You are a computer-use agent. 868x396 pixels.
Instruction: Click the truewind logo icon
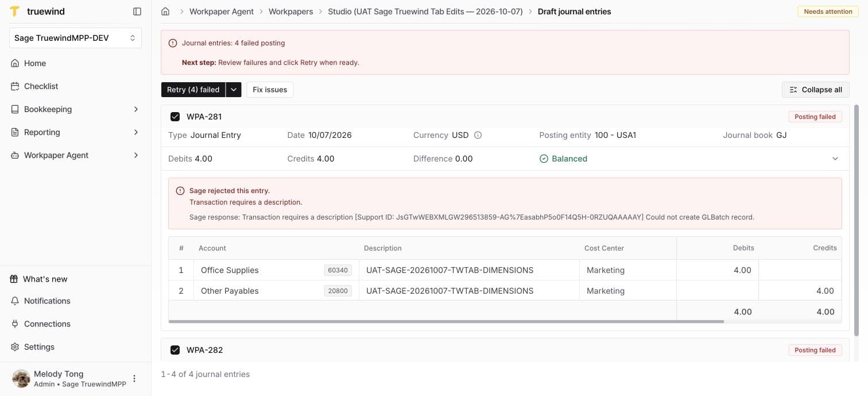pos(15,11)
